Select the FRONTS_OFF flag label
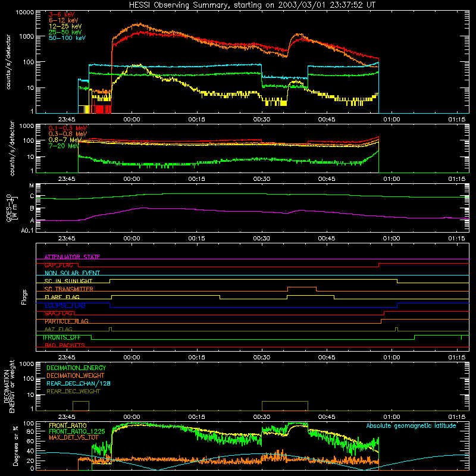 62,337
